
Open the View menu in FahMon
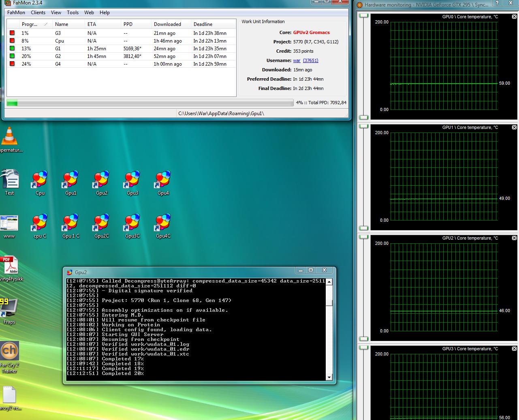(56, 13)
